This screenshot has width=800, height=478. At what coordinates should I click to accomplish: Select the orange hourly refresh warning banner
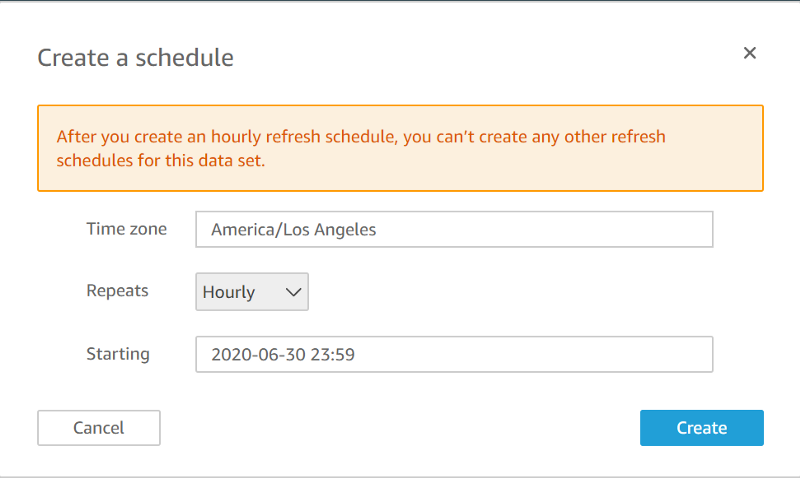click(x=401, y=148)
